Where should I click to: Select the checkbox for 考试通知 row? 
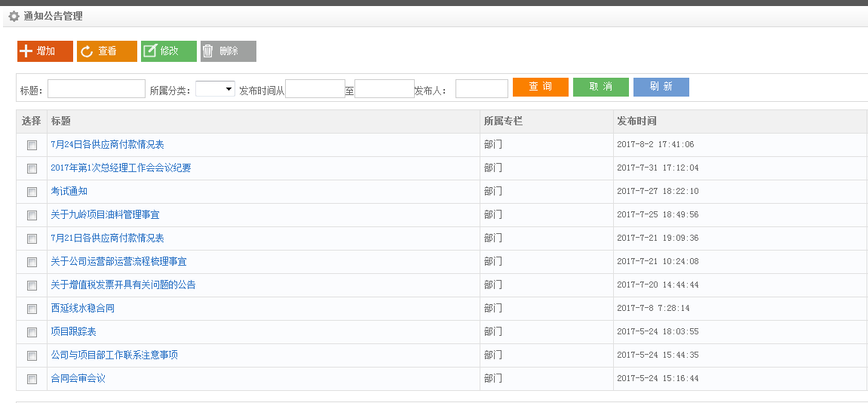coord(32,192)
